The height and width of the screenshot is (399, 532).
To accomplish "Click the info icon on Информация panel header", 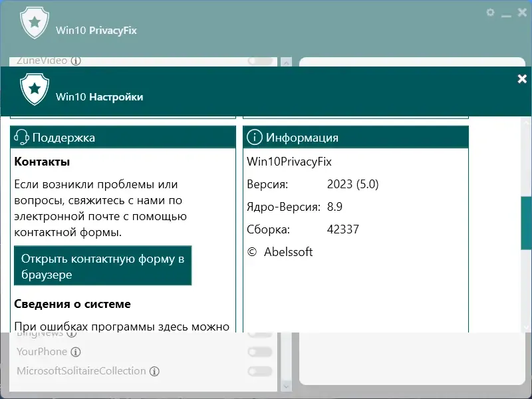I will pos(255,137).
